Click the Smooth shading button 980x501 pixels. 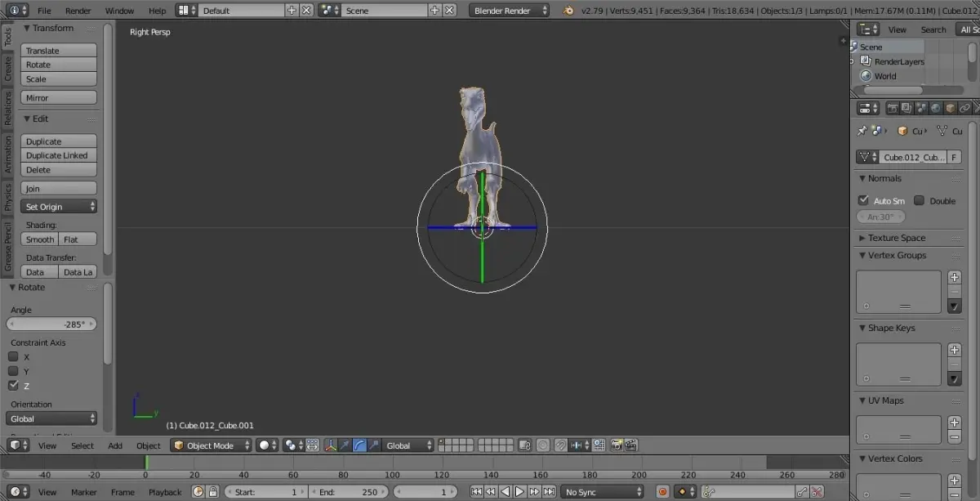[39, 239]
